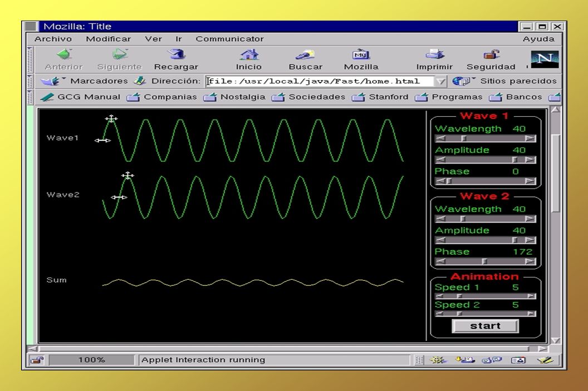Decrease Speed 1 with left arrow
The width and height of the screenshot is (588, 391).
[x=440, y=296]
